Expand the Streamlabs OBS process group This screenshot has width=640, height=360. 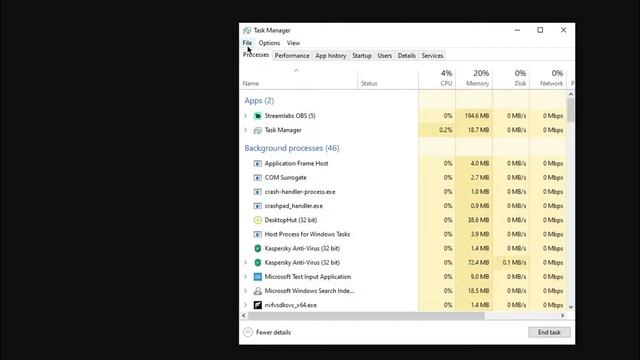pos(245,116)
